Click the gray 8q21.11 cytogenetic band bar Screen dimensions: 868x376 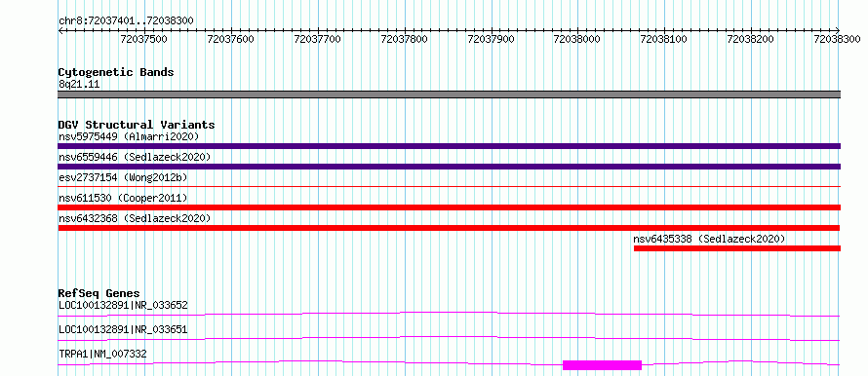tap(449, 94)
